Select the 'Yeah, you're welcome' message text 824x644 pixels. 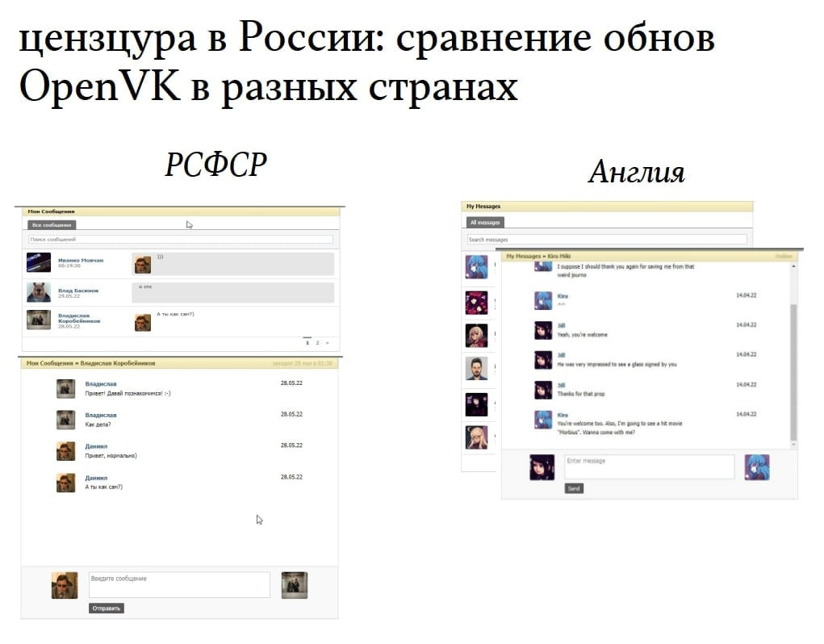(582, 335)
